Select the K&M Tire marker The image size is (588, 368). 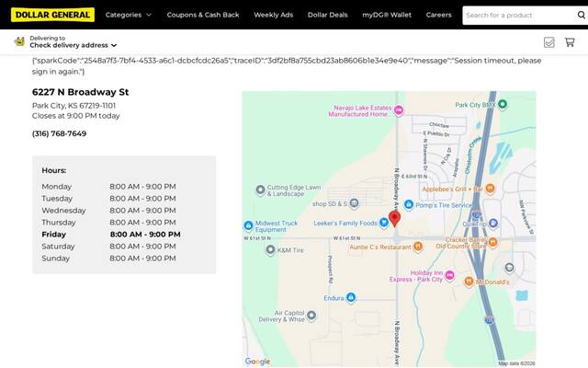(270, 249)
